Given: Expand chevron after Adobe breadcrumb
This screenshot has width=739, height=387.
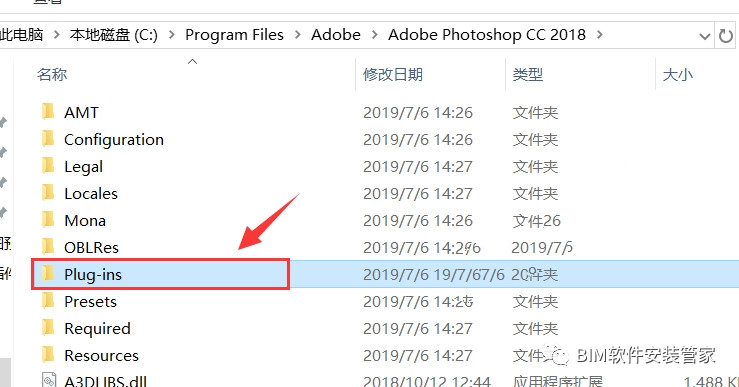Looking at the screenshot, I should pyautogui.click(x=374, y=34).
